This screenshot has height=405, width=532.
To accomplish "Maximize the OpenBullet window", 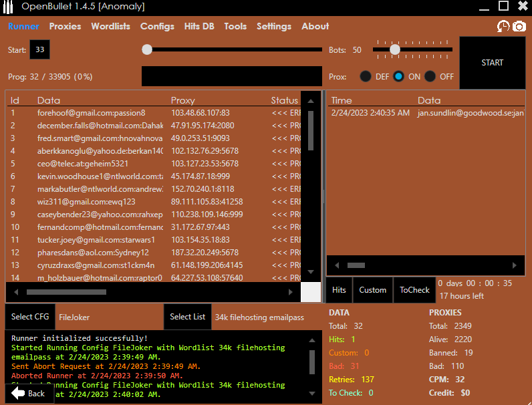I will click(503, 6).
